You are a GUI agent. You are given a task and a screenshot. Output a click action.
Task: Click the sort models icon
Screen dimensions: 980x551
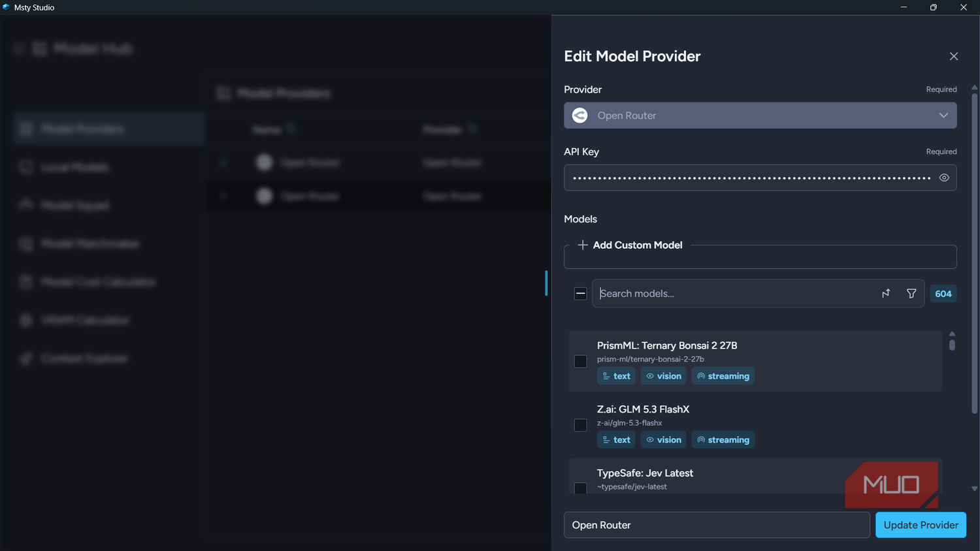(886, 294)
